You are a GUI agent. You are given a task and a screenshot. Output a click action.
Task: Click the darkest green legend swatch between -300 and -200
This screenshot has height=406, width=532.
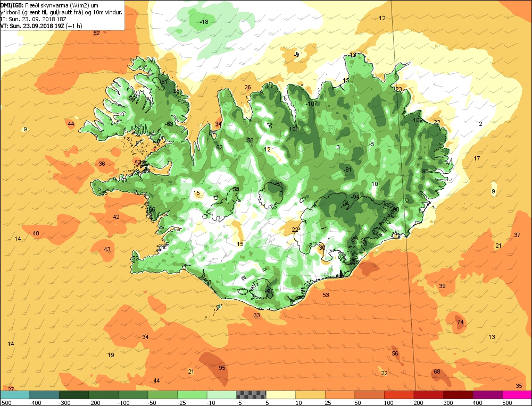[74, 394]
